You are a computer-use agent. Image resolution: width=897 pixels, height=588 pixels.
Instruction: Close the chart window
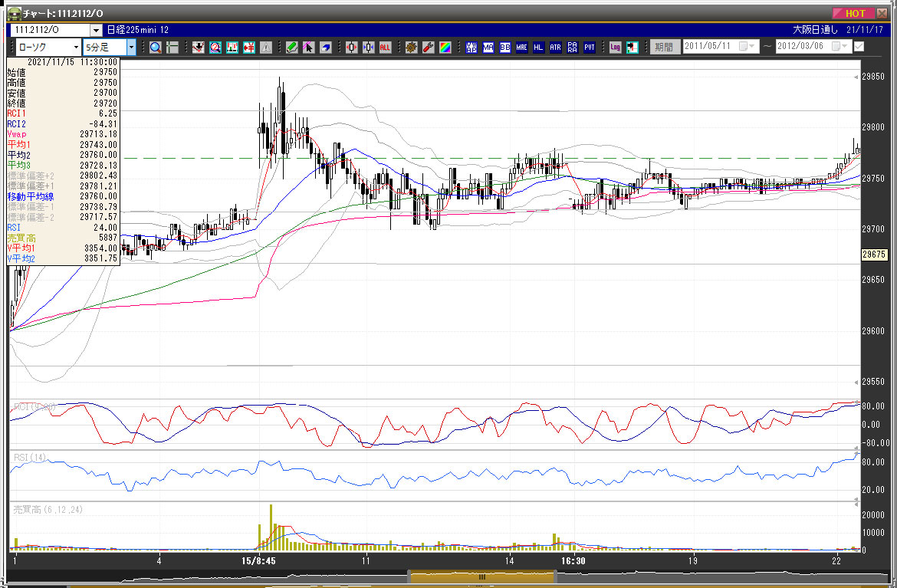(882, 13)
